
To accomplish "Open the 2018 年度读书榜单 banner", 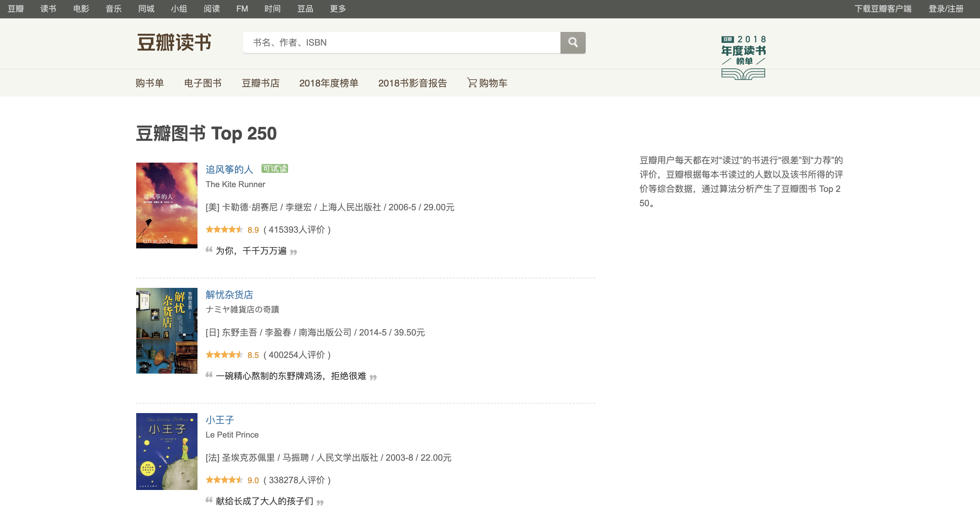I will point(743,57).
